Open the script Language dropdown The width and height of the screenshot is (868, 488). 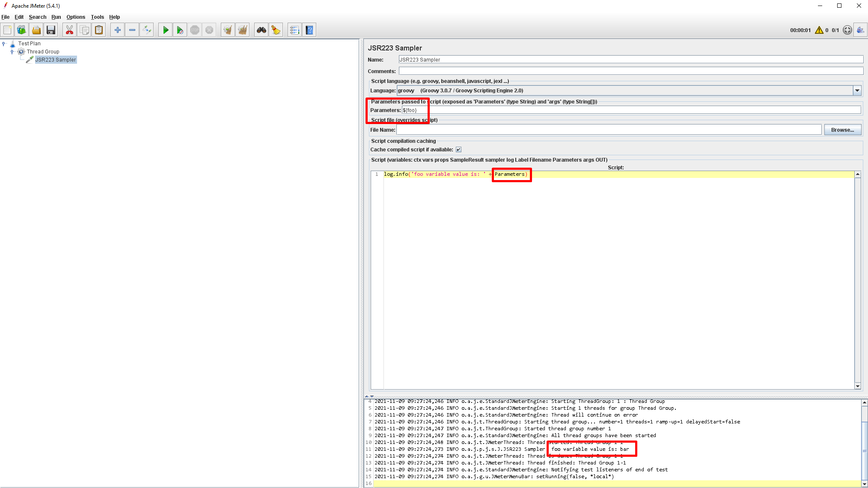click(x=857, y=90)
